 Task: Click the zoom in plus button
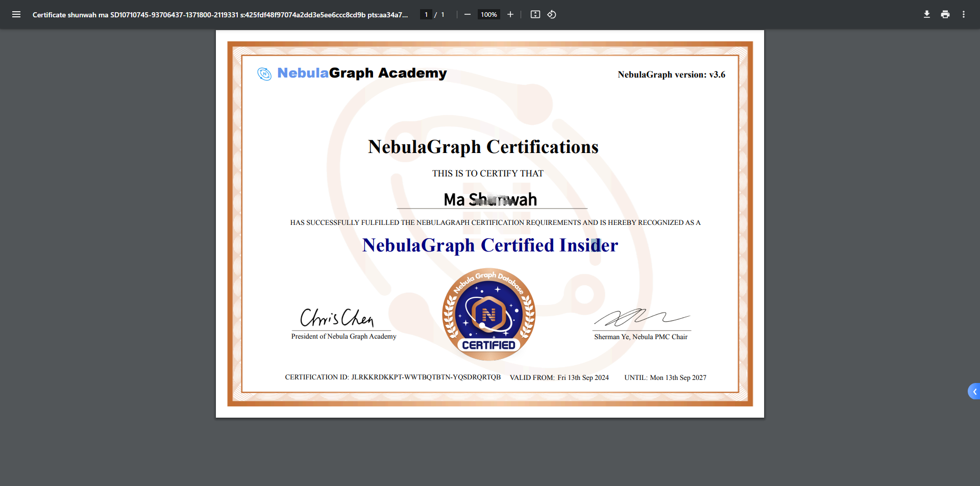510,14
